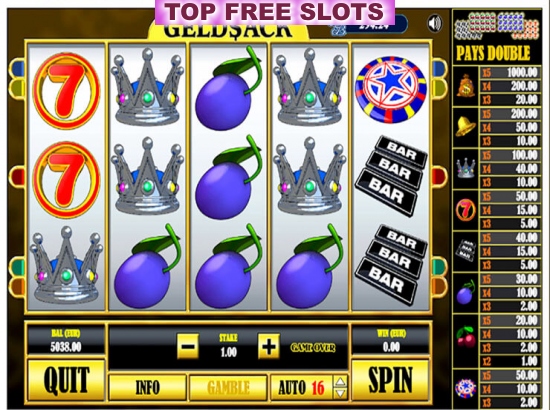Click the top red seven reel symbol
Viewport: 550px width, 410px height.
point(66,91)
